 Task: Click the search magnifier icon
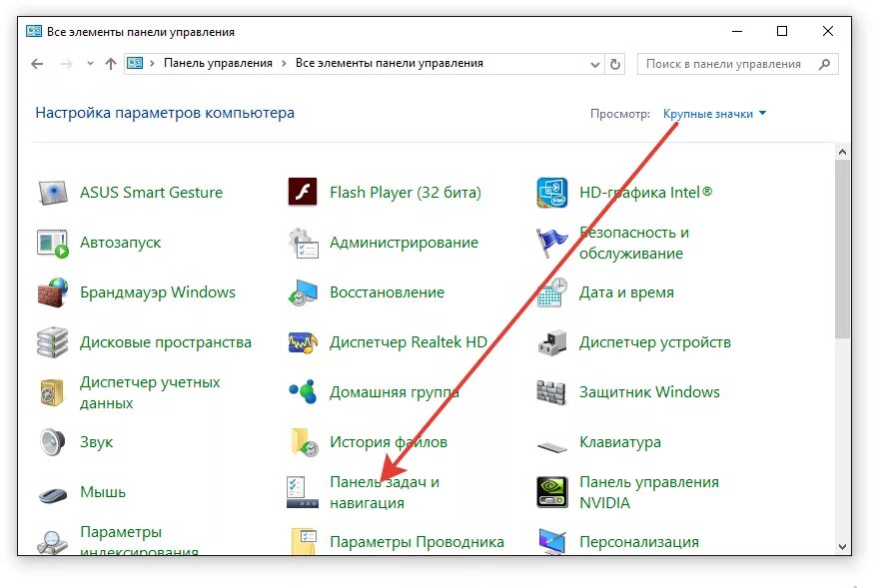pyautogui.click(x=825, y=65)
